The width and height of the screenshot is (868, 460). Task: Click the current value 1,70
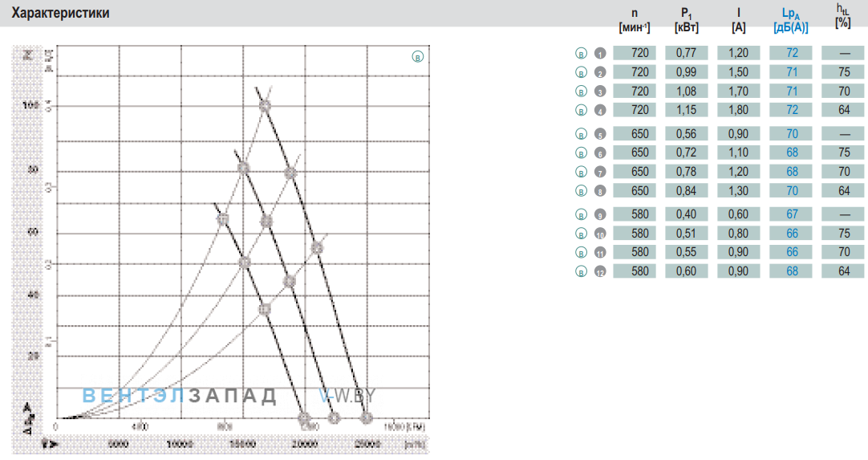pos(739,91)
